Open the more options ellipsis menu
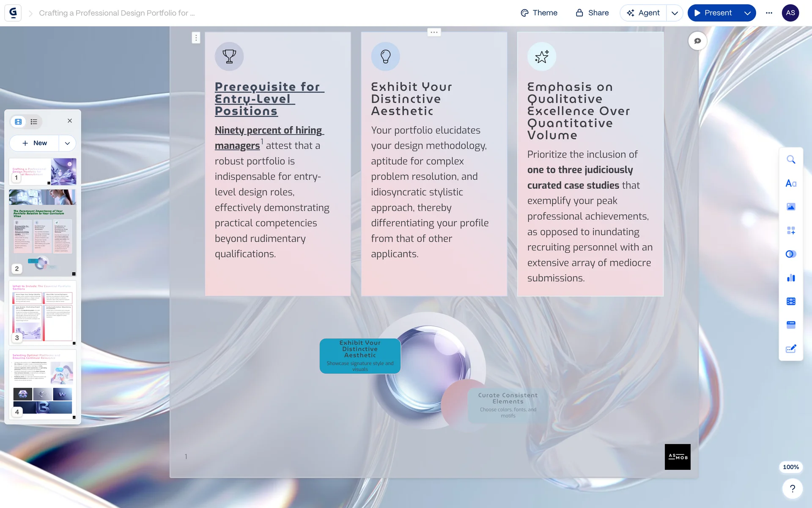This screenshot has height=508, width=812. (769, 13)
